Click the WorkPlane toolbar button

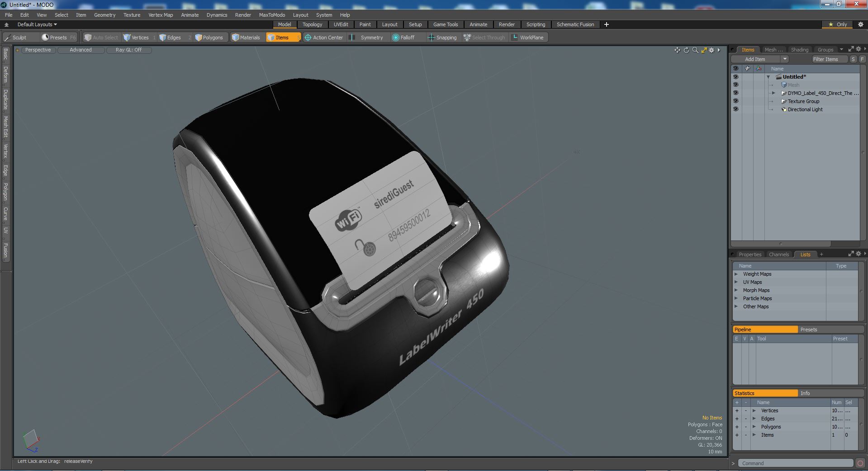coord(528,38)
